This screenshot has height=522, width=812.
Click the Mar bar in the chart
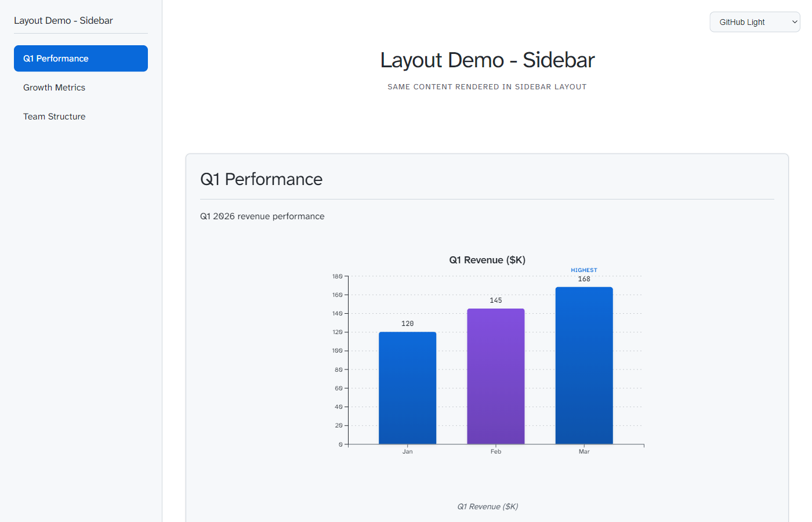(584, 365)
